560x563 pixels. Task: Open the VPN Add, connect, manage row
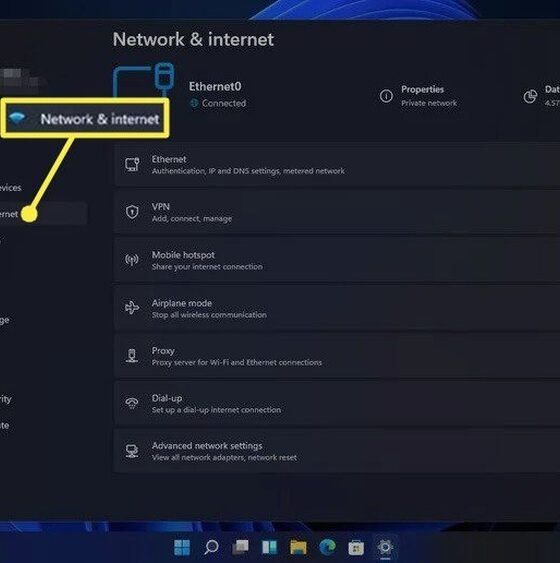[337, 212]
